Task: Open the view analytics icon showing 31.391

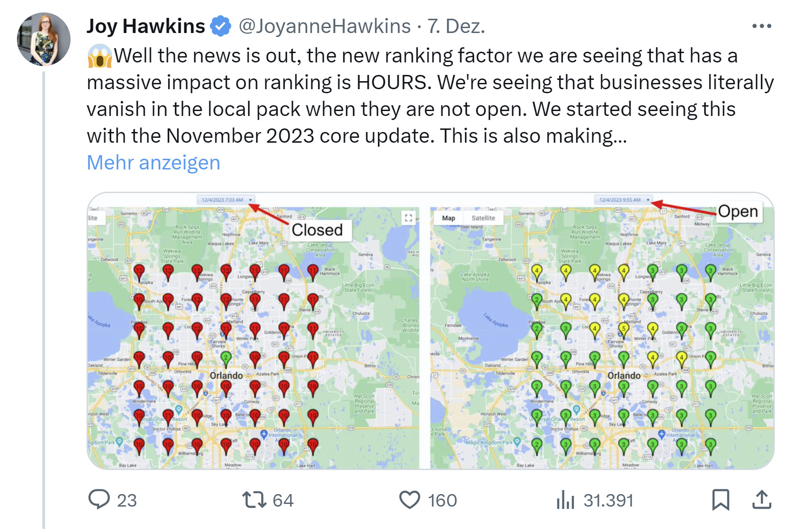Action: pyautogui.click(x=565, y=500)
